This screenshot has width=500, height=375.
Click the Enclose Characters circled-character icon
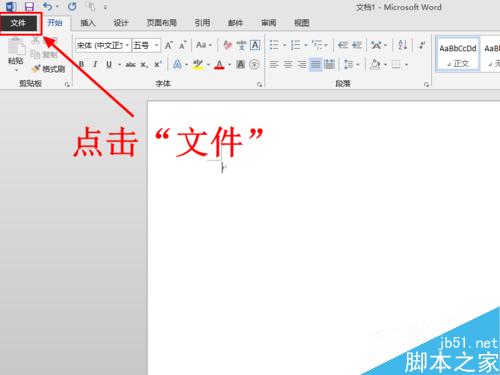pyautogui.click(x=254, y=64)
